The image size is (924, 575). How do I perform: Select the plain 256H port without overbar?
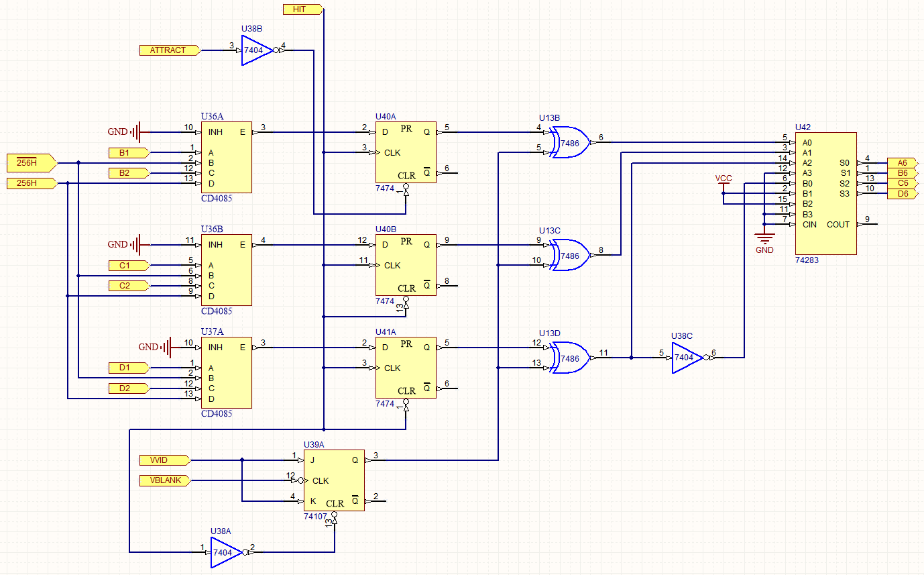32,183
